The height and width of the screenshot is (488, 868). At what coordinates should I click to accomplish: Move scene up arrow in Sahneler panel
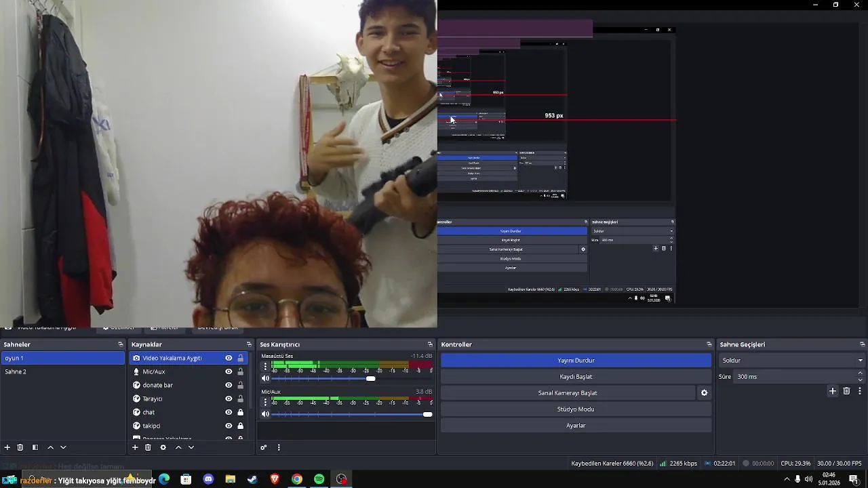pyautogui.click(x=50, y=447)
